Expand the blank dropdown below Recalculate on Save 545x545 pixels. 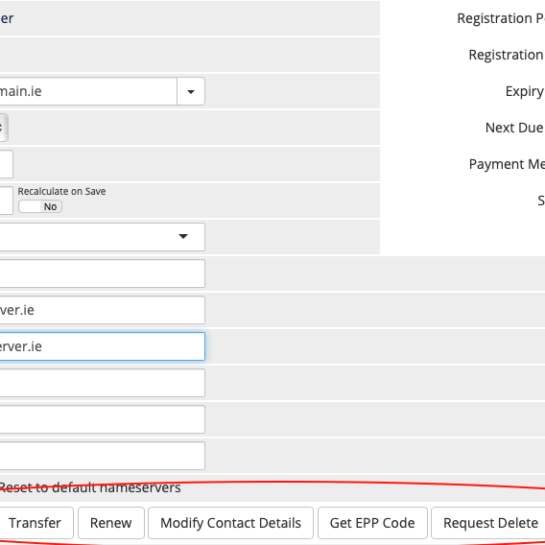coord(102,237)
